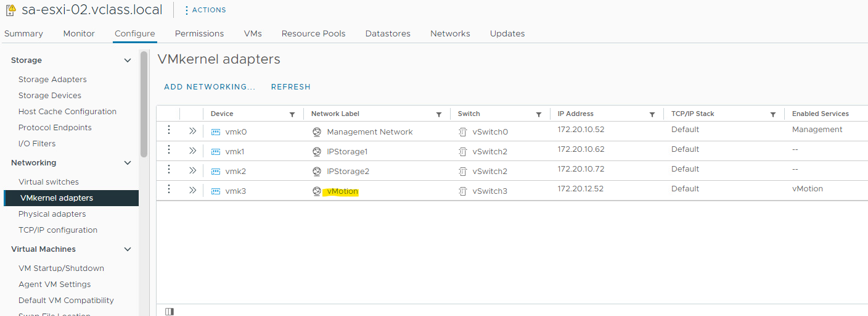Open the IP Address column filter
Viewport: 868px width, 316px height.
(652, 114)
